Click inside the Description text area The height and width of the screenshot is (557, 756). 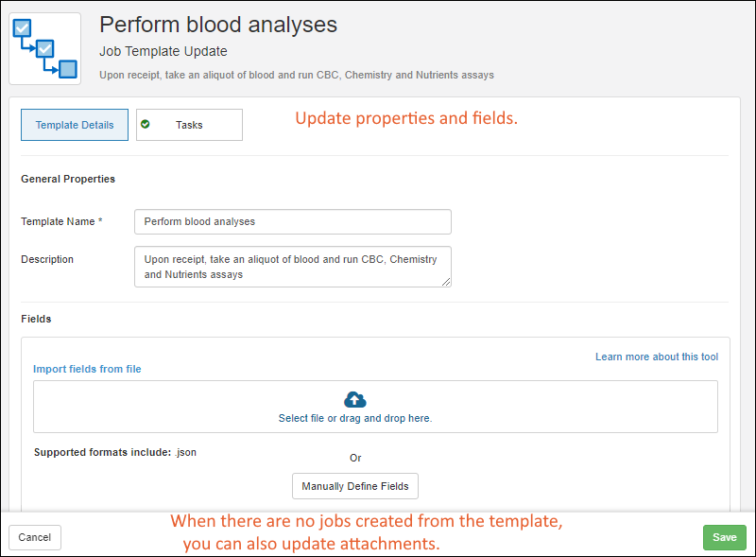(x=293, y=267)
